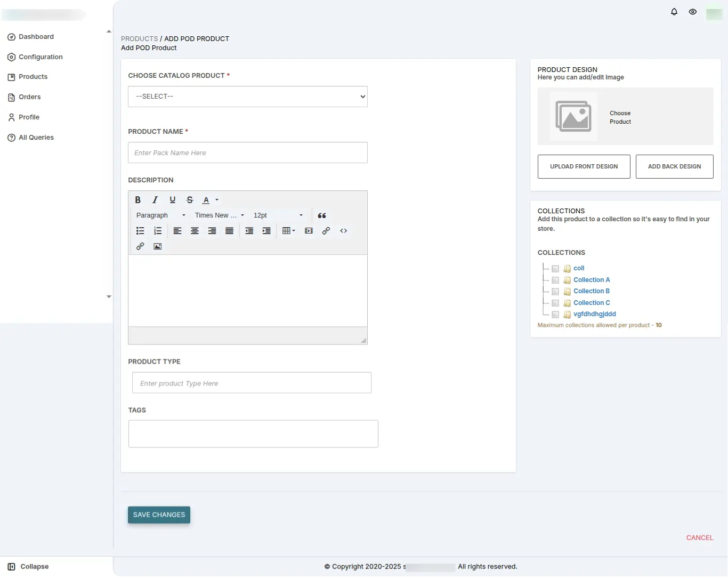Insert media using the video icon

(309, 231)
